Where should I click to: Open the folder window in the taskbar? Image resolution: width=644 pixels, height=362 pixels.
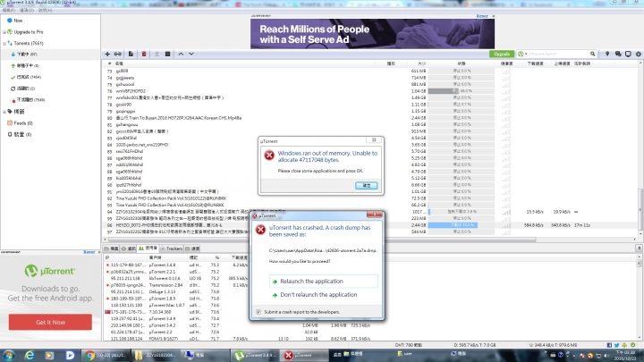[155, 355]
